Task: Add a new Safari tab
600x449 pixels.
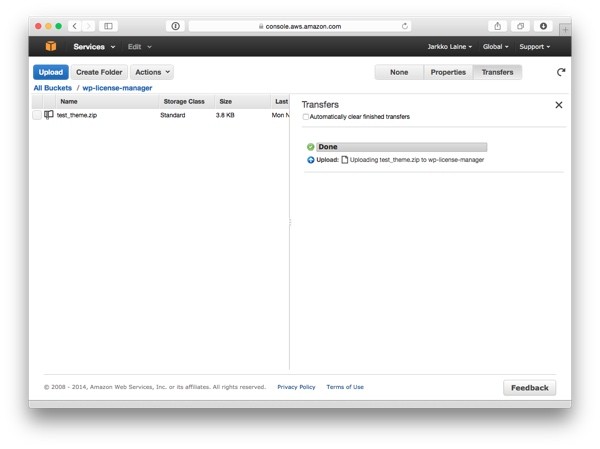Action: point(565,29)
